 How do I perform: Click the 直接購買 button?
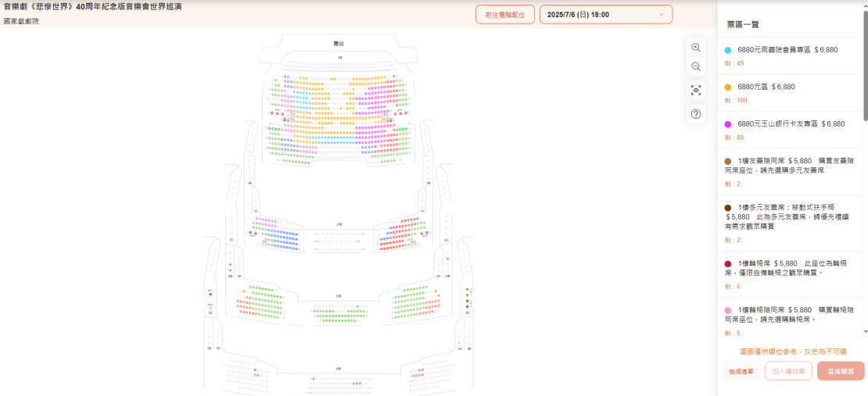tap(841, 371)
